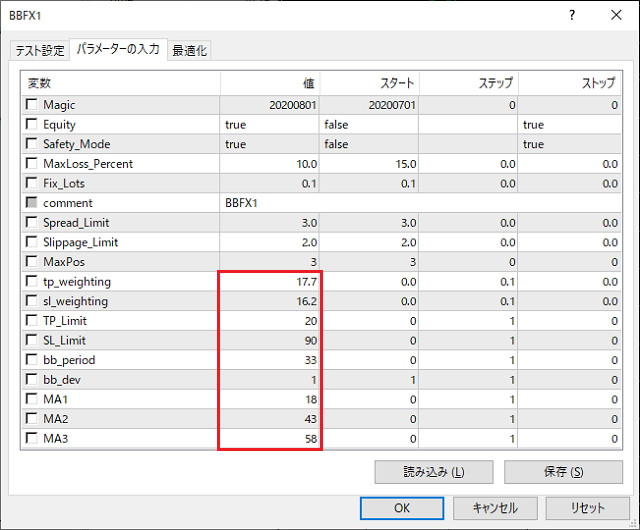
Task: Open the Safety_Mode value true cell
Action: coord(269,144)
